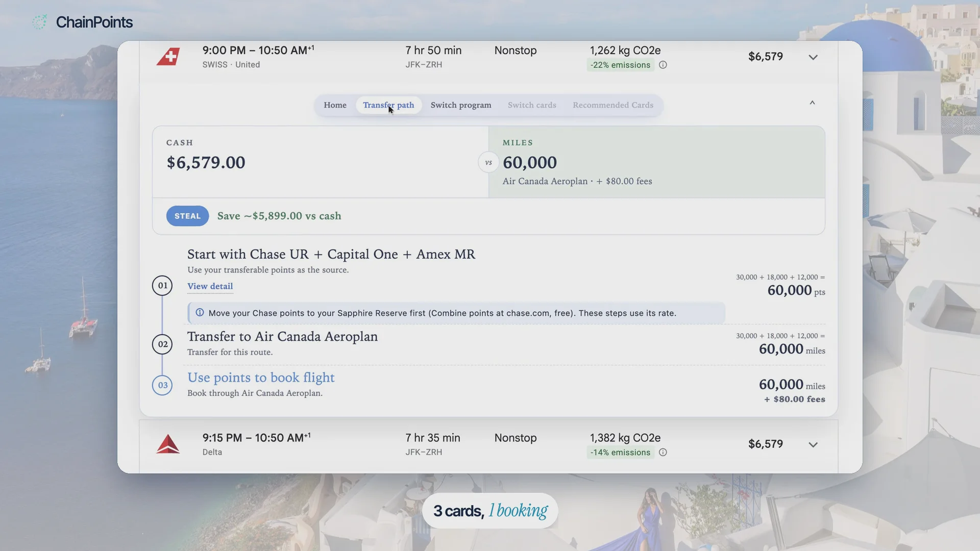Click Use points to book flight
This screenshot has width=980, height=551.
(261, 378)
